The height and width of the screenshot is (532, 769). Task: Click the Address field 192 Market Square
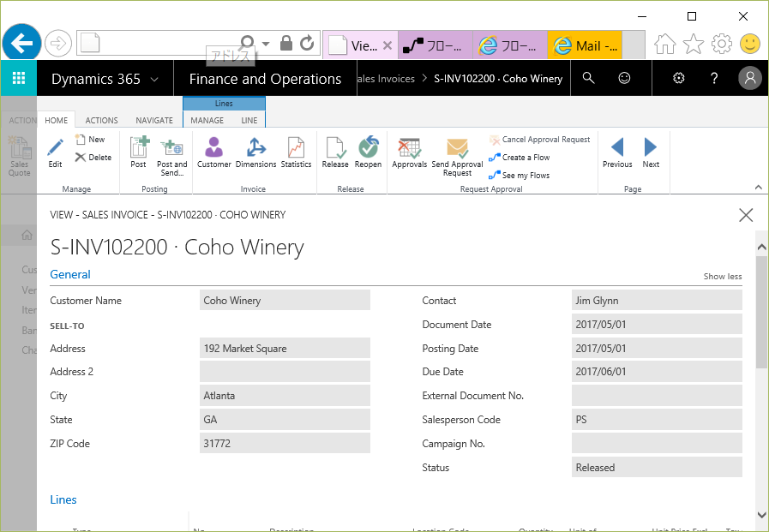click(x=285, y=349)
